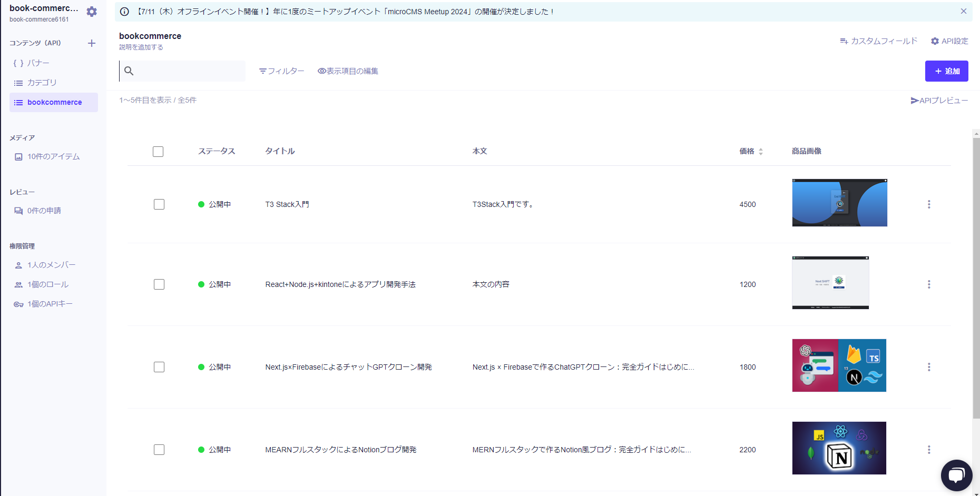Open API設定 with the gear icon
This screenshot has width=980, height=496.
[x=948, y=41]
